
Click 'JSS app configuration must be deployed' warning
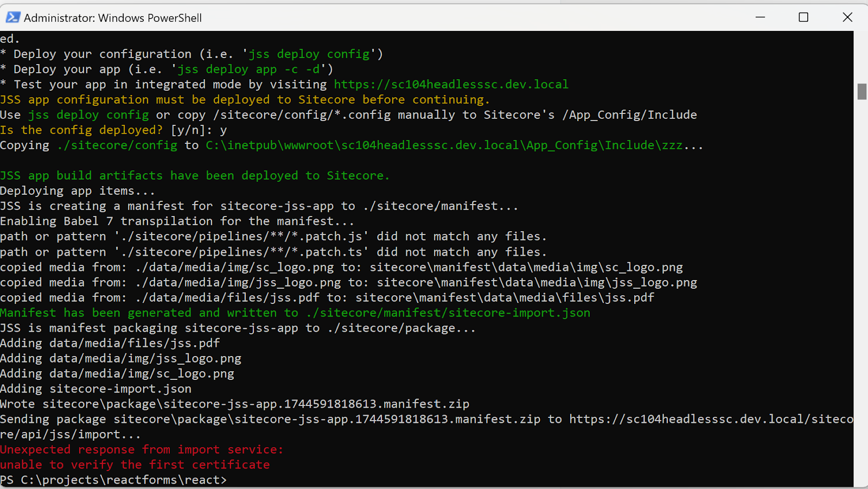click(245, 100)
